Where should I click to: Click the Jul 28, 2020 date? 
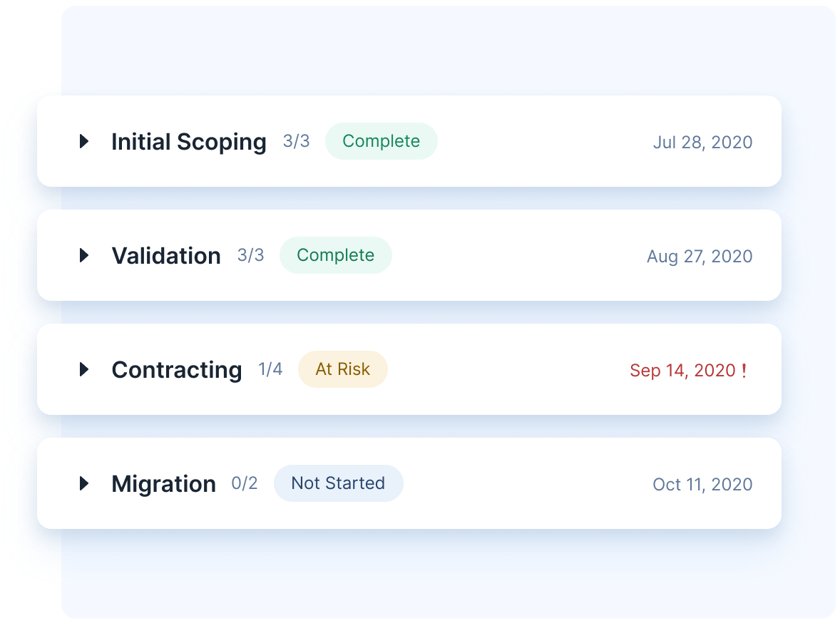click(x=702, y=142)
